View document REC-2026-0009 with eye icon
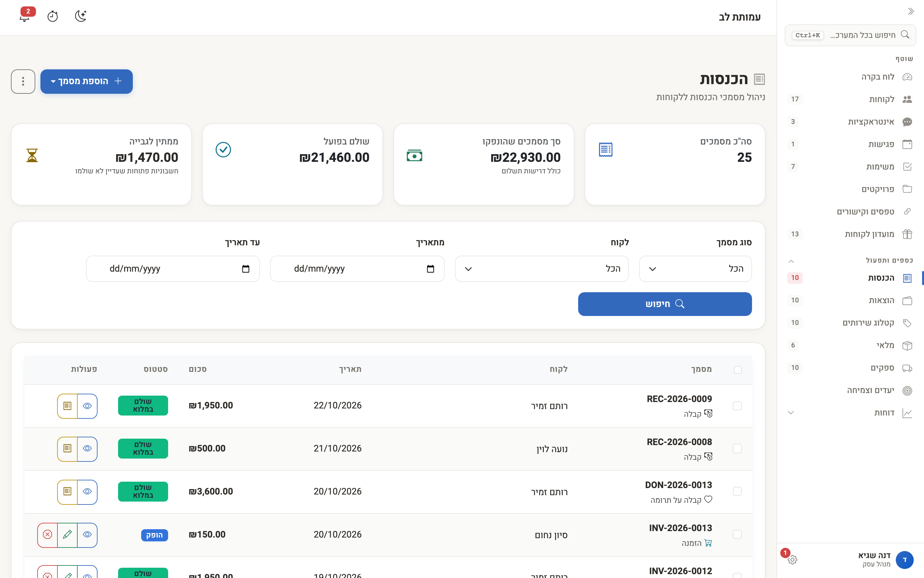This screenshot has height=578, width=924. click(x=87, y=406)
